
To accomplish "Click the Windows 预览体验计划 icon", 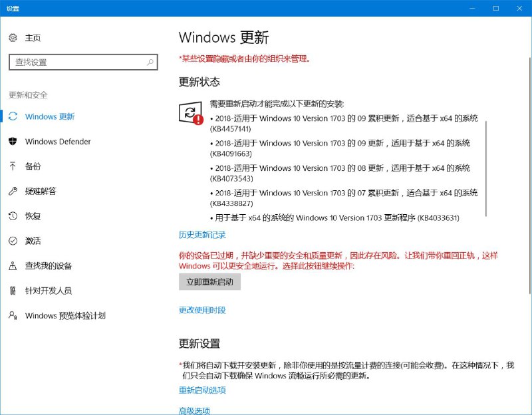I will pos(13,316).
